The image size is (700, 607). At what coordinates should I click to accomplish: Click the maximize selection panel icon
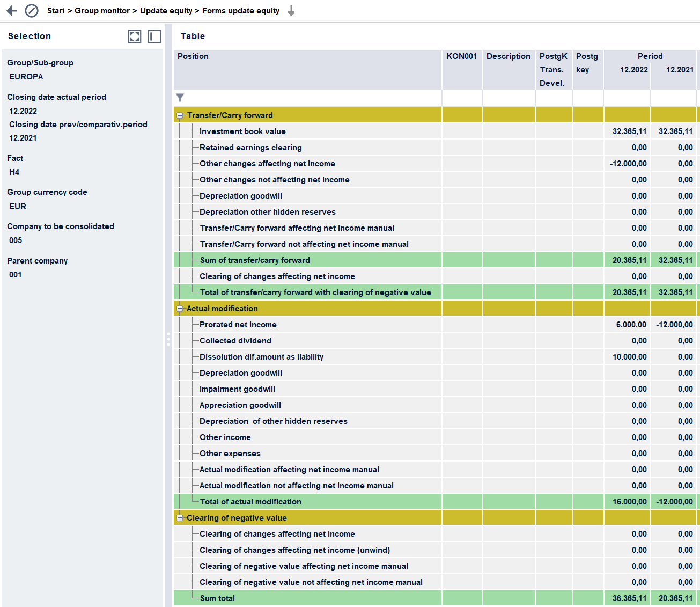point(135,36)
